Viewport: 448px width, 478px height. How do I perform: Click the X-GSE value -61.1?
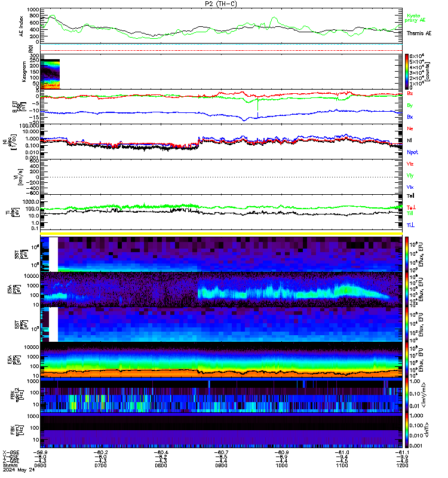402,452
